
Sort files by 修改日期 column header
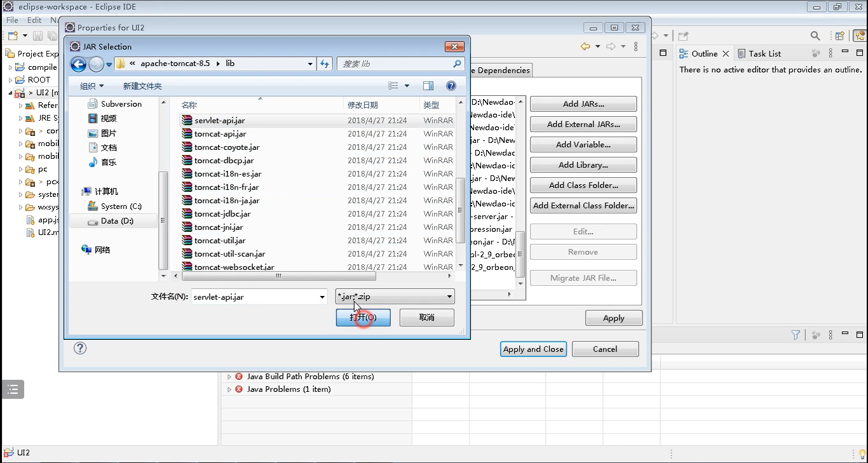[x=381, y=105]
